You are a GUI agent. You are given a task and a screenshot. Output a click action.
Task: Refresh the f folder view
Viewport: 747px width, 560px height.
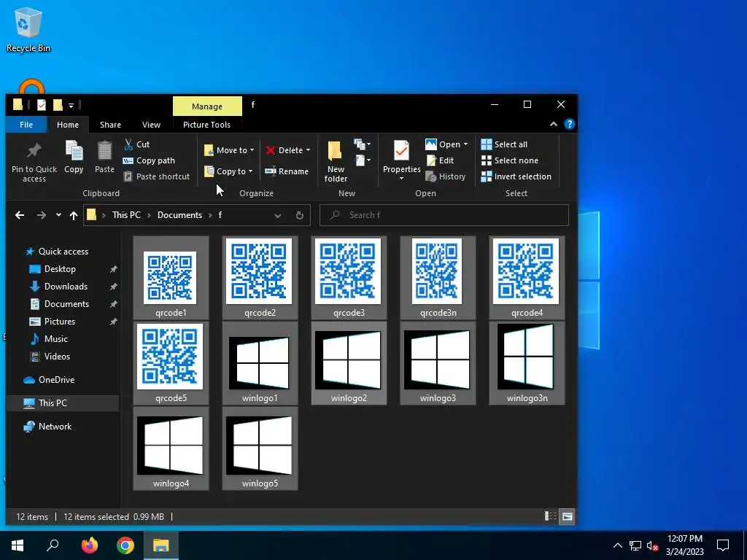coord(300,215)
